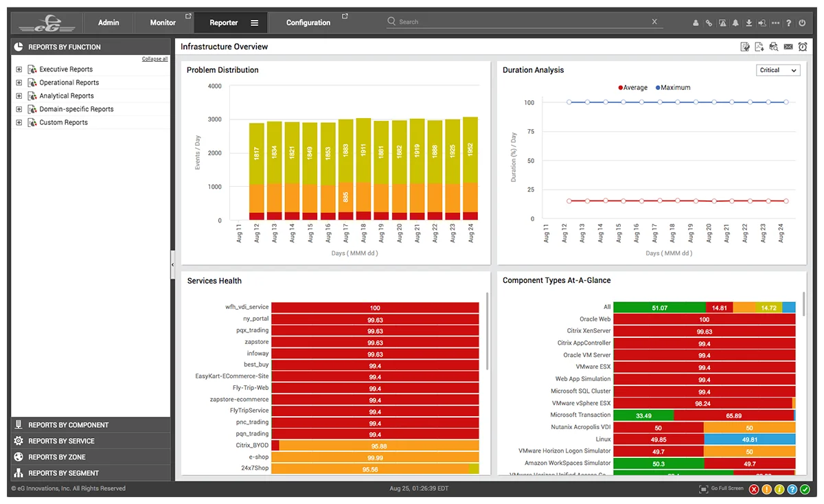The width and height of the screenshot is (824, 504).
Task: Expand Domain-specific Reports tree node
Action: tap(19, 109)
